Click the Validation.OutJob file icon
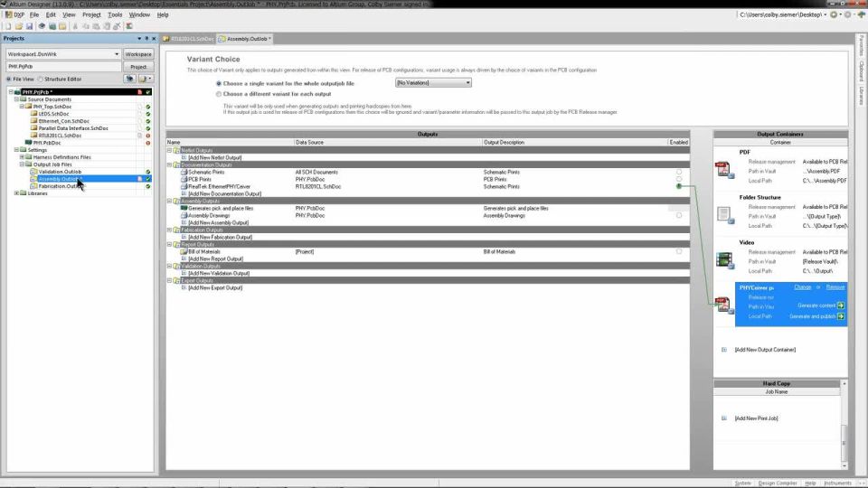868x488 pixels. coord(33,172)
